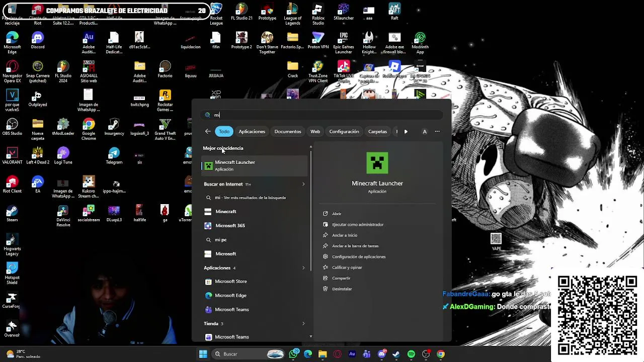
Task: Open the Hotspot Shield desktop icon
Action: 12,274
